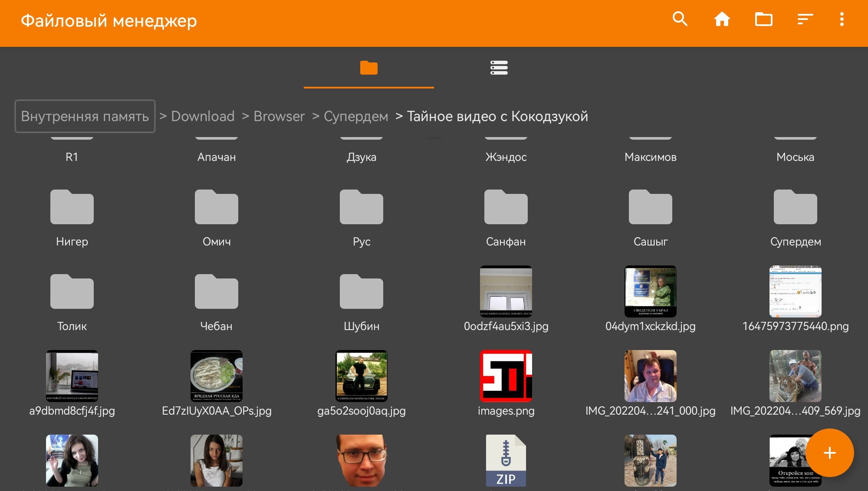The image size is (868, 491).
Task: Navigate to Browser in breadcrumb path
Action: (x=279, y=116)
